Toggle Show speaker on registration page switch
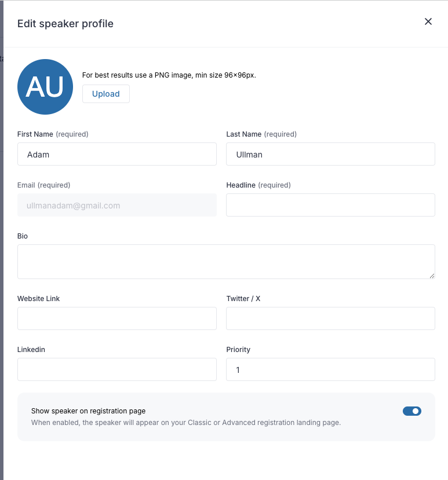448x480 pixels. pyautogui.click(x=411, y=411)
